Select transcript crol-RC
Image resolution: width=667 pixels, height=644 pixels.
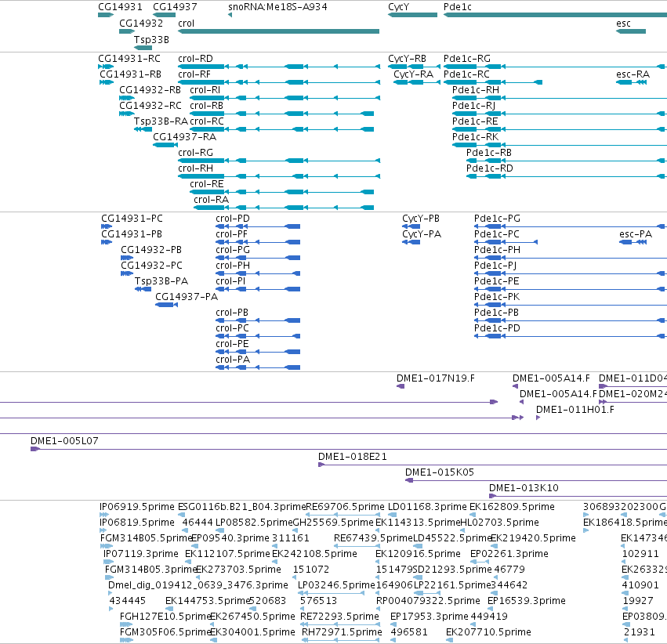click(x=281, y=129)
